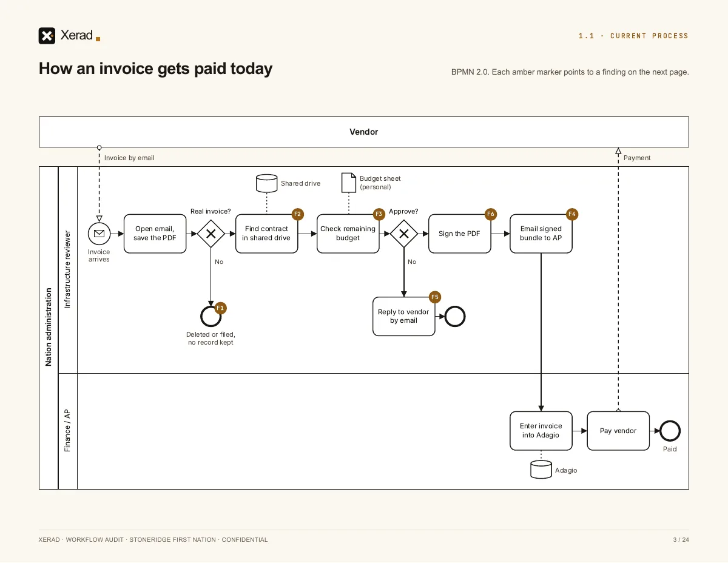
Task: Select the "Approve?" gateway diamond
Action: (x=403, y=234)
